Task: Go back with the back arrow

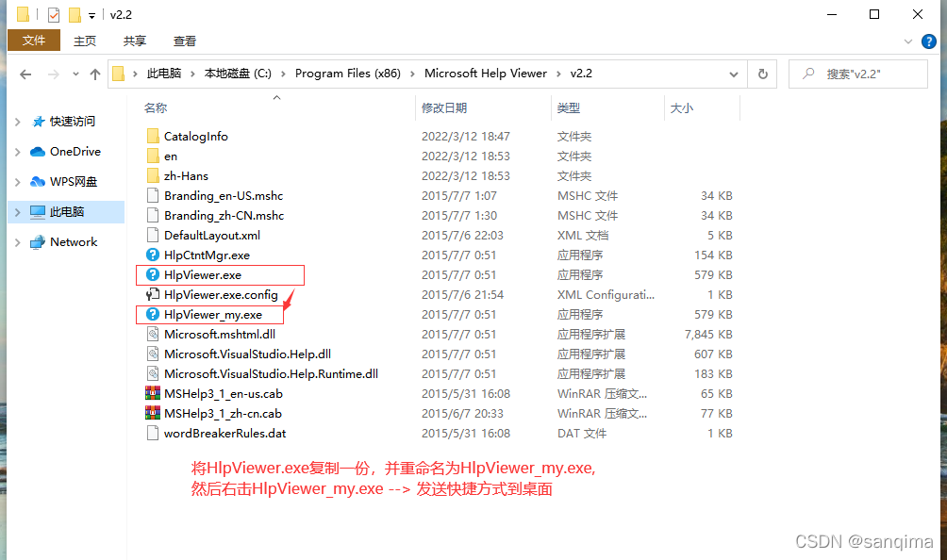Action: click(25, 74)
